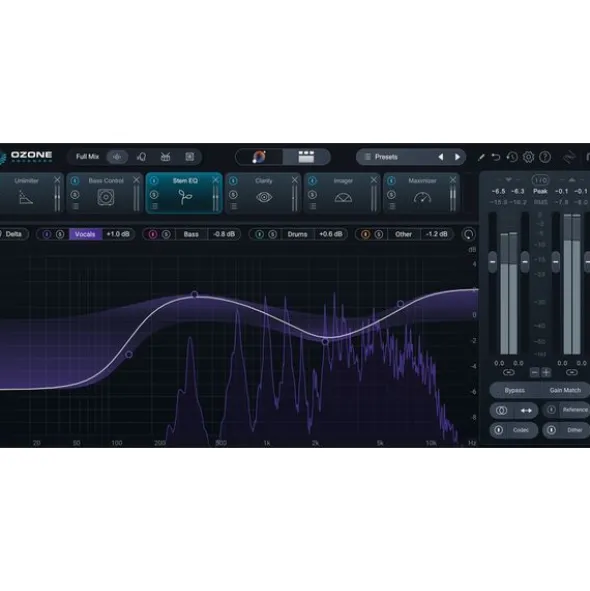The image size is (590, 591).
Task: Select the EQ node at curve peak
Action: coord(195,294)
